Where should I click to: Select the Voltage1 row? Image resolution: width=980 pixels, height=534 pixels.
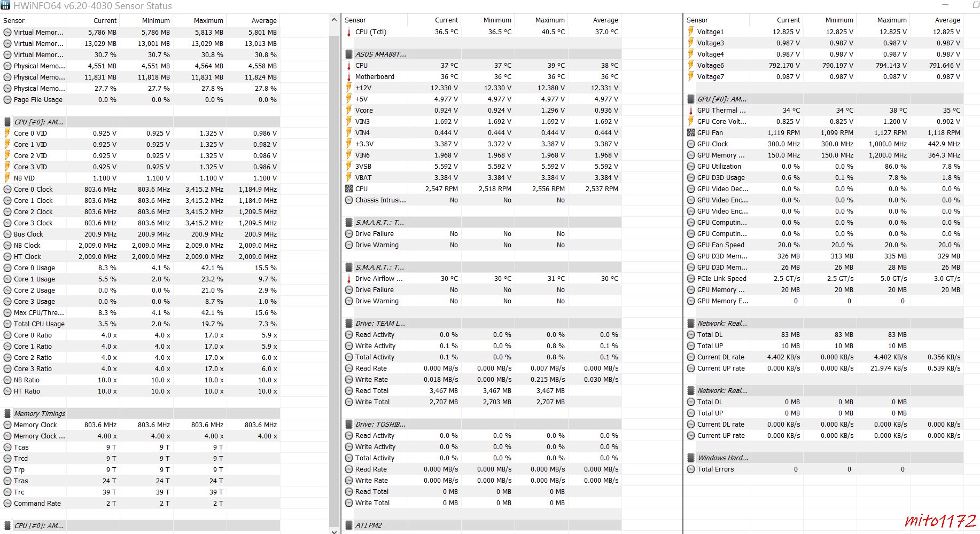823,32
